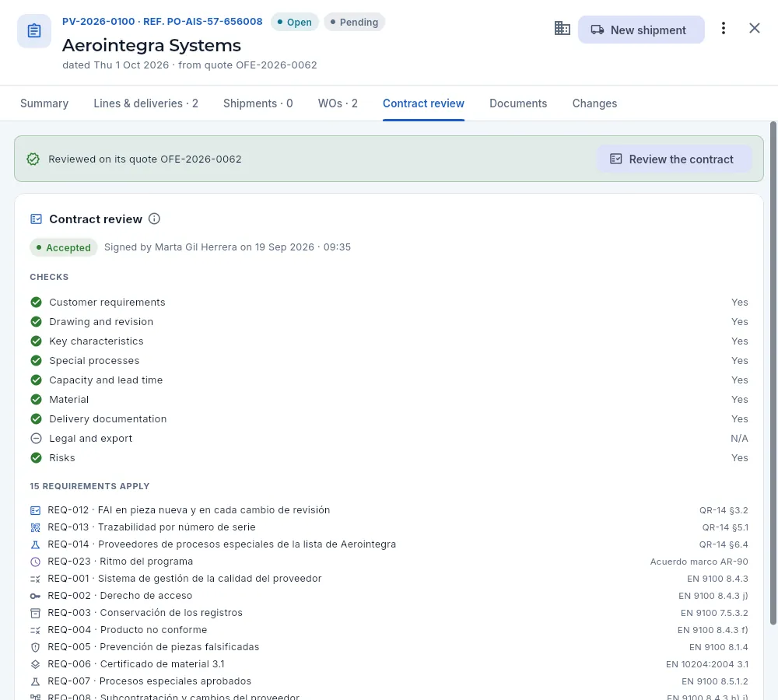Screen dimensions: 778x700
Task: Click the REQ-012 checklist icon
Action: click(35, 510)
